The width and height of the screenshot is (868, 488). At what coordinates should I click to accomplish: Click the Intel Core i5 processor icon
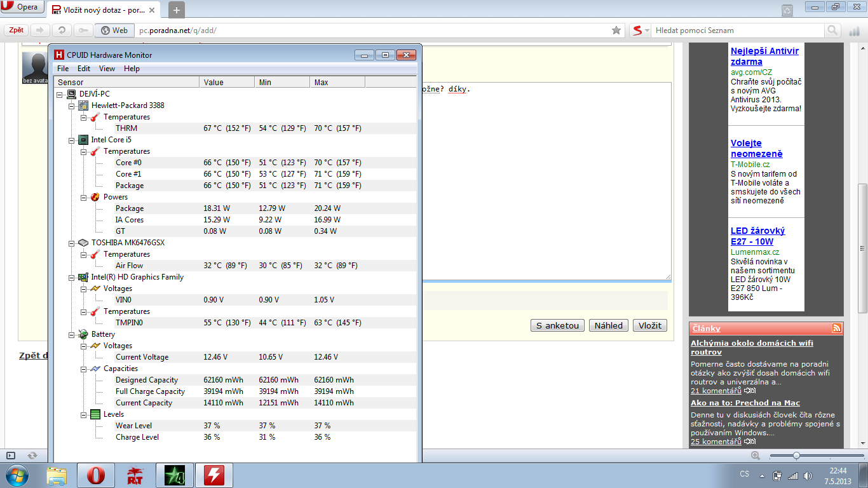point(83,140)
